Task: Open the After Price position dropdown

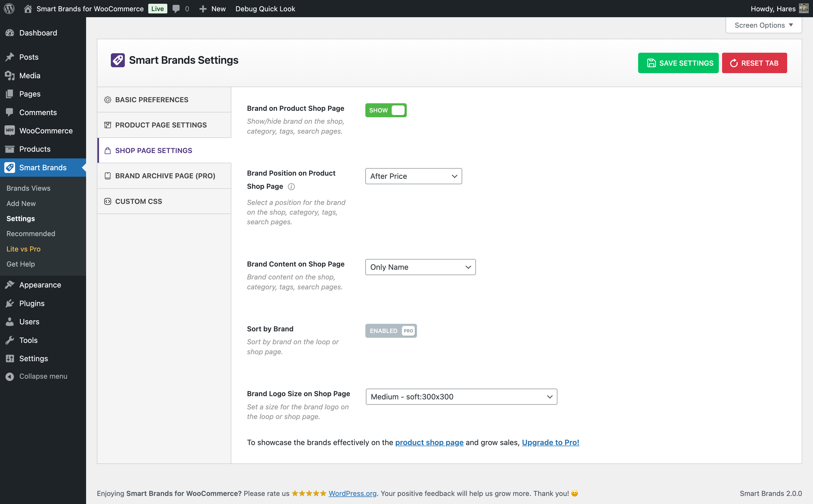Action: coord(413,176)
